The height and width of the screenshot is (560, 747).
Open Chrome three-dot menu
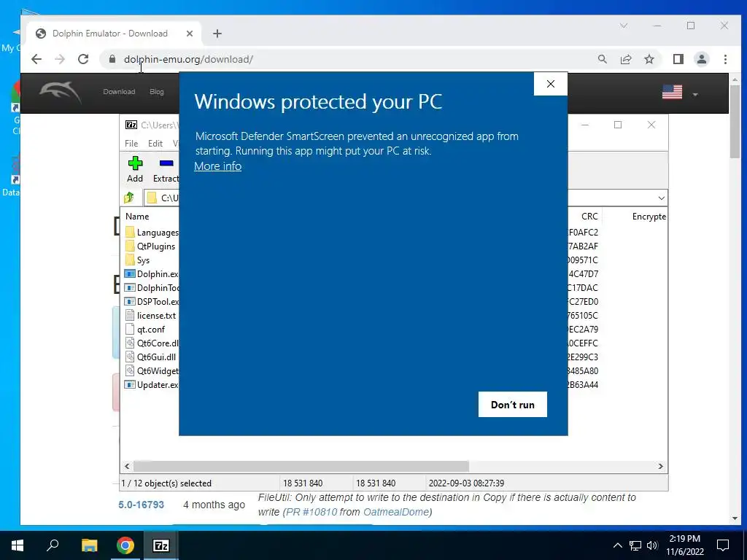click(726, 59)
